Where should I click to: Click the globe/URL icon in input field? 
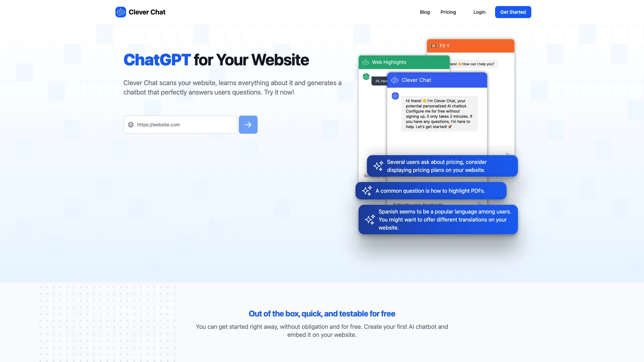pos(130,125)
